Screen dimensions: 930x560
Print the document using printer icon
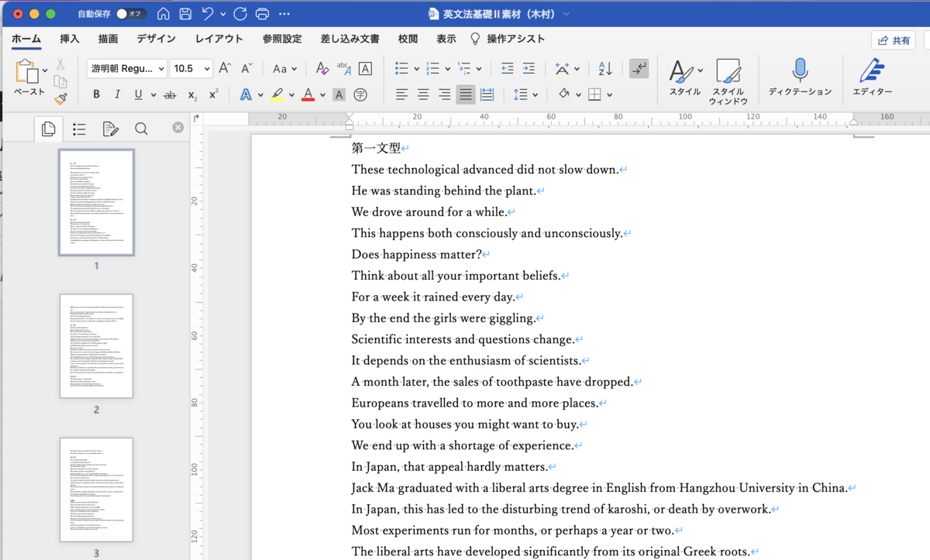(262, 14)
